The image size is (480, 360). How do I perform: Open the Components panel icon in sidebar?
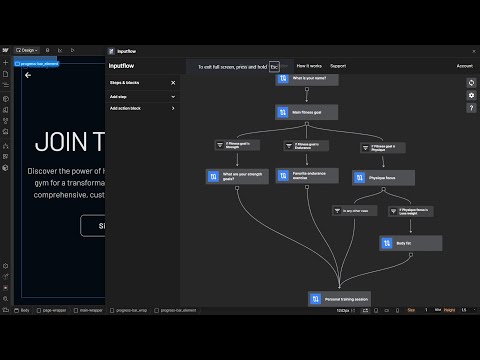(5, 99)
